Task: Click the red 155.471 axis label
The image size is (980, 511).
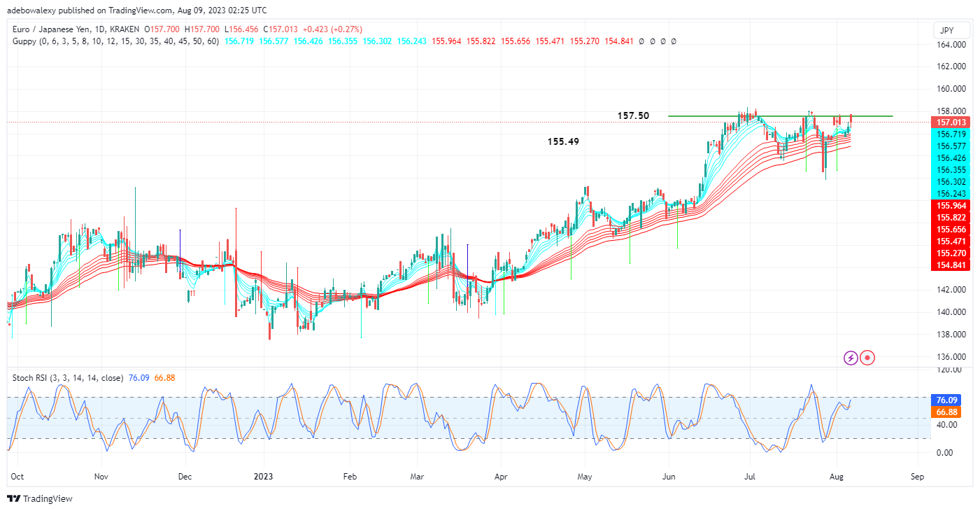Action: (951, 241)
